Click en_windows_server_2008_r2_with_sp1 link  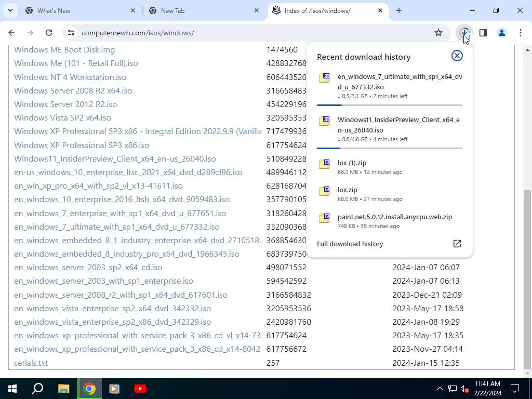[x=121, y=295]
